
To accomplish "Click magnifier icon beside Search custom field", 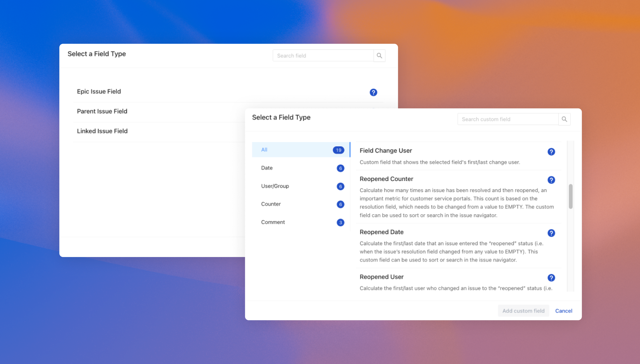I will [x=564, y=119].
